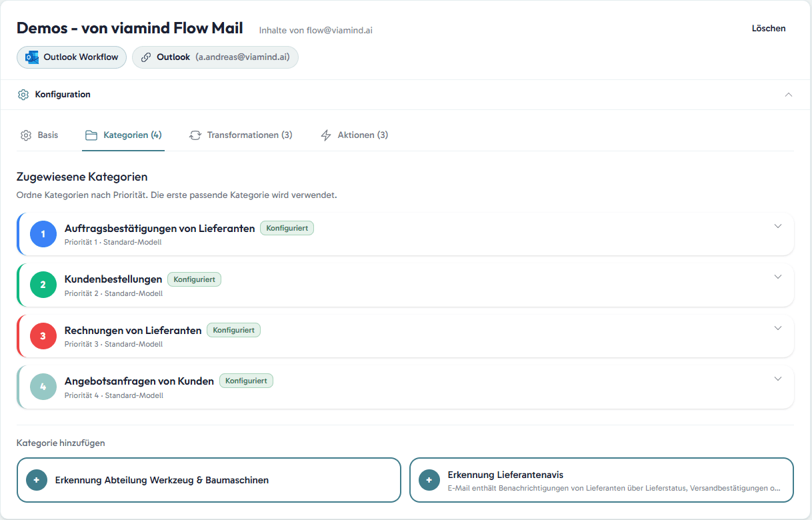Click the Lieferantenavis description text about Lieferstatus
This screenshot has width=812, height=520.
614,488
